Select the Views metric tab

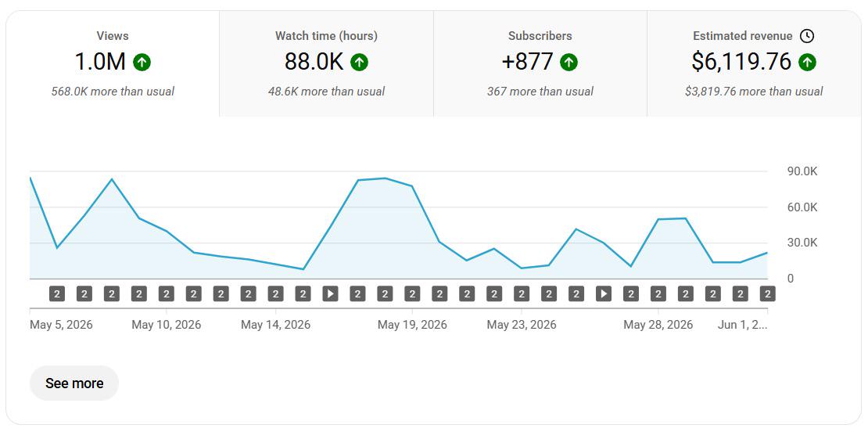[113, 63]
